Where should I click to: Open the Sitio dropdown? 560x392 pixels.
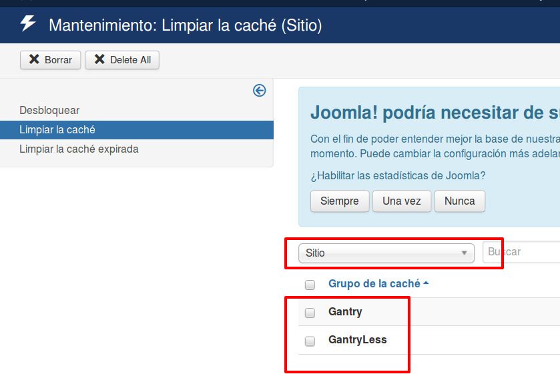tap(386, 253)
